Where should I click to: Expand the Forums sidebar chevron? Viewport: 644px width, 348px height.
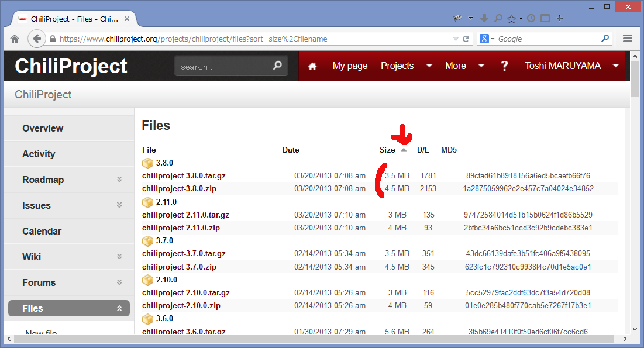click(119, 282)
